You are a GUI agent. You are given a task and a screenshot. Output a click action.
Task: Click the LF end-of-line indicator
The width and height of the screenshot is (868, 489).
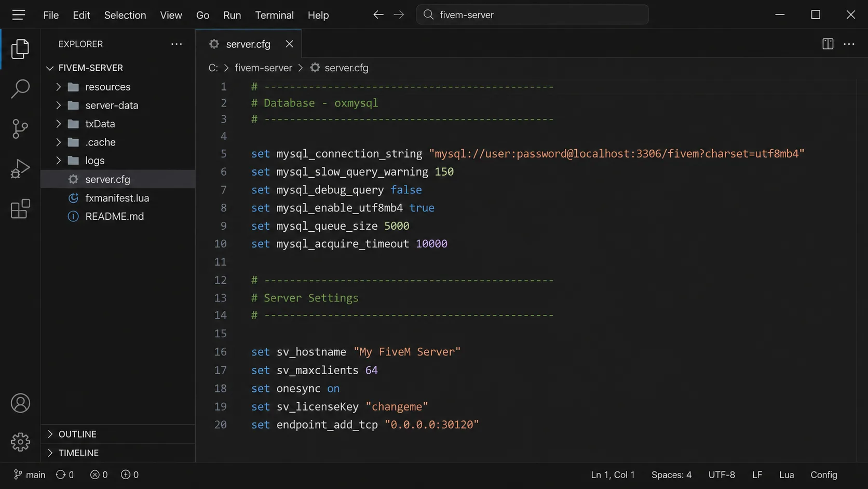click(757, 475)
